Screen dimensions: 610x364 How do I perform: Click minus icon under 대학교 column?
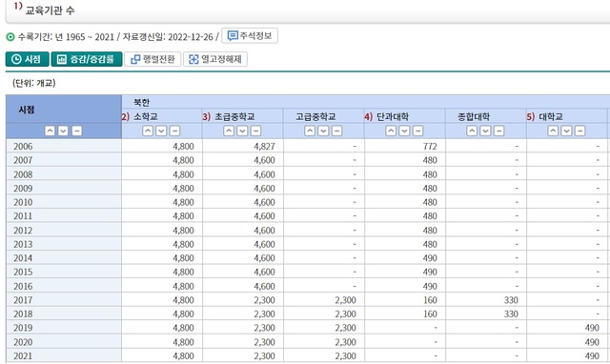[x=579, y=131]
